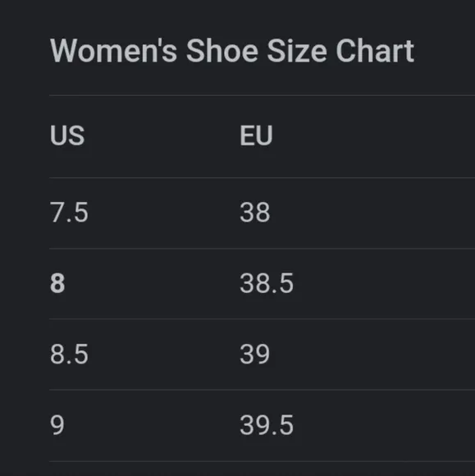
Task: Click the divider between 8.5 and 9 rows
Action: tap(262, 390)
